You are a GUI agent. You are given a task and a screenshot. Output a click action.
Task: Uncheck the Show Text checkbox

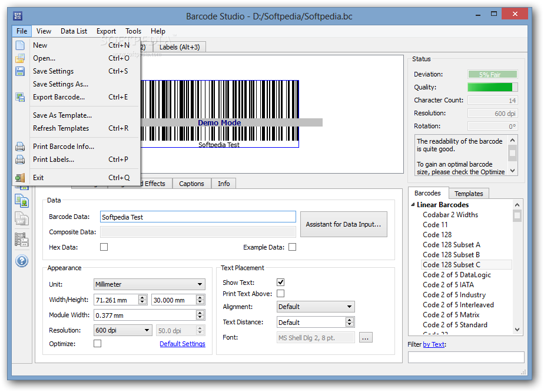281,283
